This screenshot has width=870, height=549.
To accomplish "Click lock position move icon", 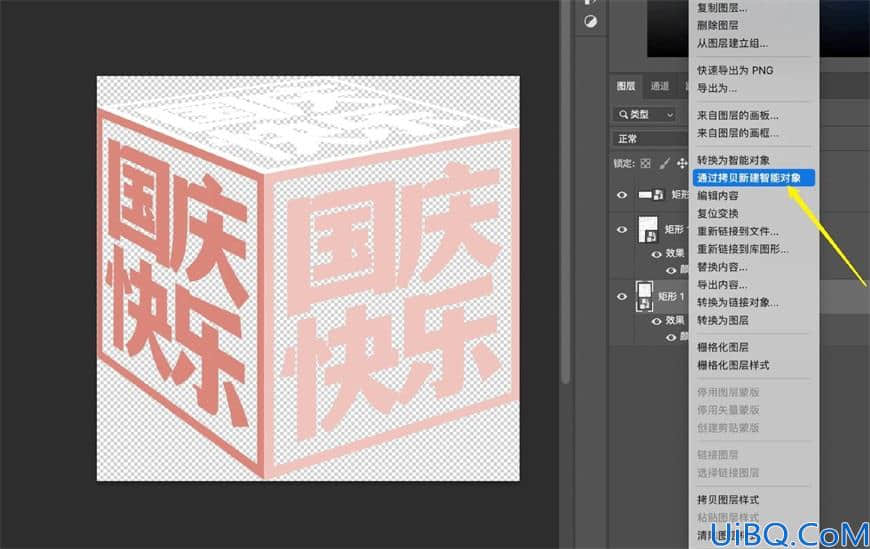I will (682, 164).
